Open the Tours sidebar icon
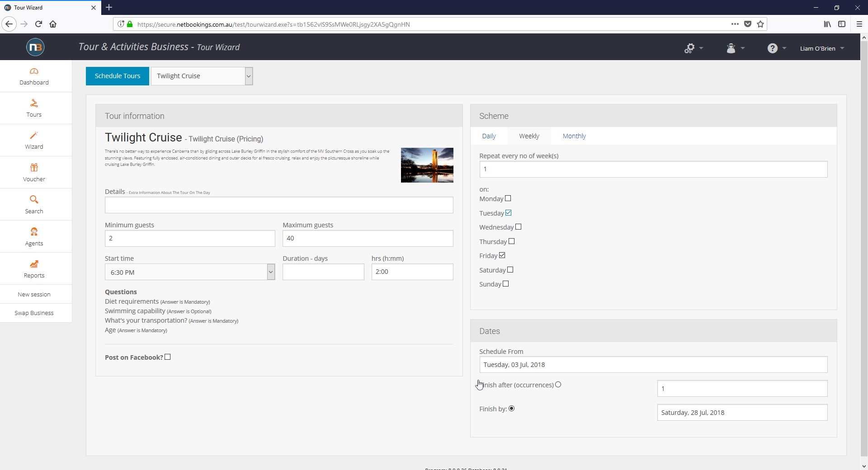The image size is (868, 470). [34, 103]
